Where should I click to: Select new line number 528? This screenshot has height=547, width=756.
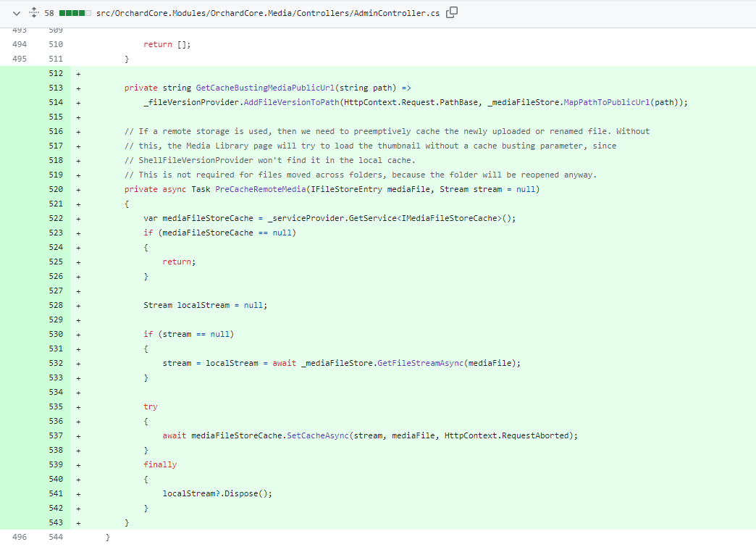click(56, 305)
